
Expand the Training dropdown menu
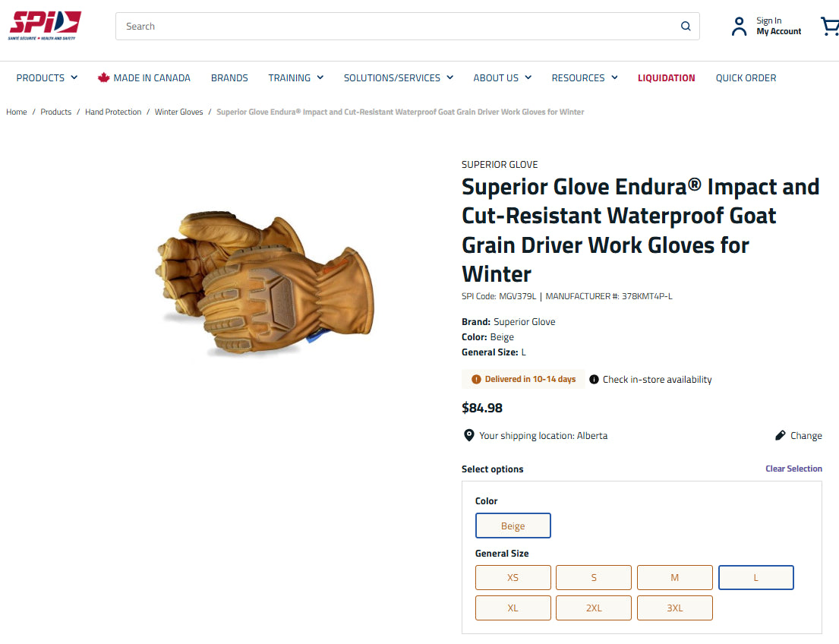tap(296, 77)
